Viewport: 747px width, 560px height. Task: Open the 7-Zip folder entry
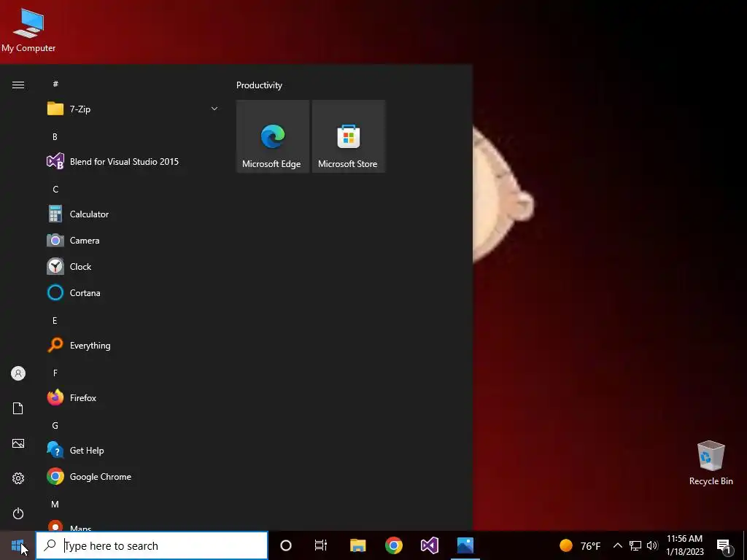pyautogui.click(x=133, y=109)
